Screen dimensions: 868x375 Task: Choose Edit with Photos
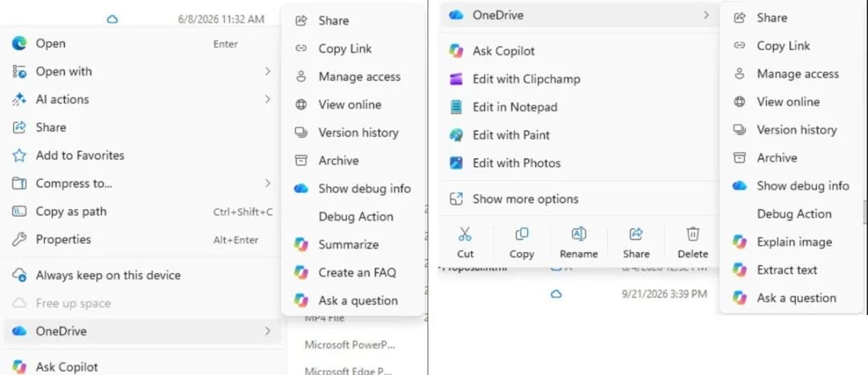click(x=579, y=163)
